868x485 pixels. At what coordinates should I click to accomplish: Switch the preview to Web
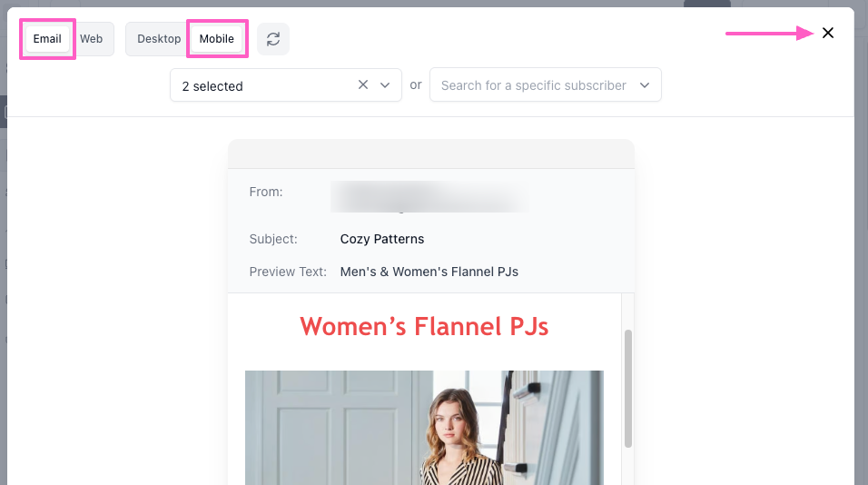(92, 39)
